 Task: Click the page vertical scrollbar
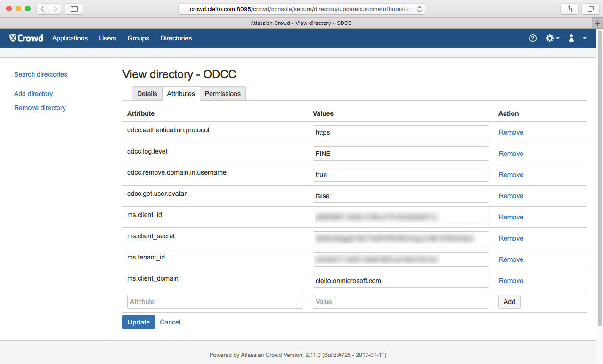pos(599,179)
